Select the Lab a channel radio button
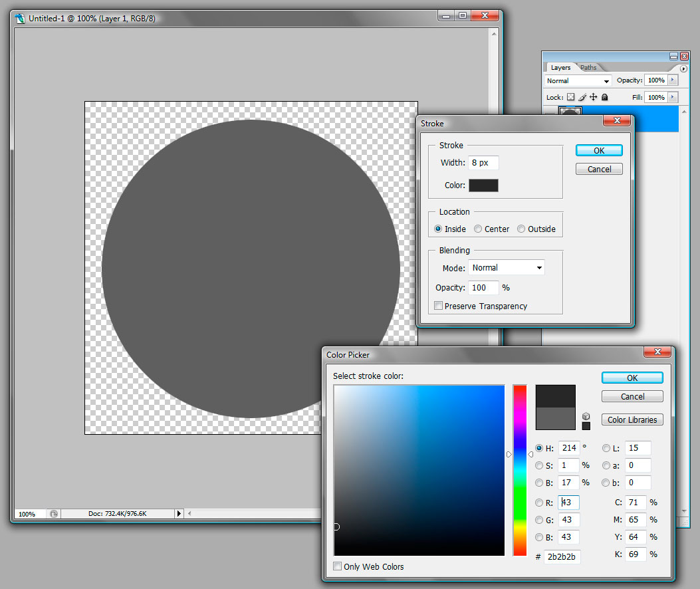 tap(606, 465)
